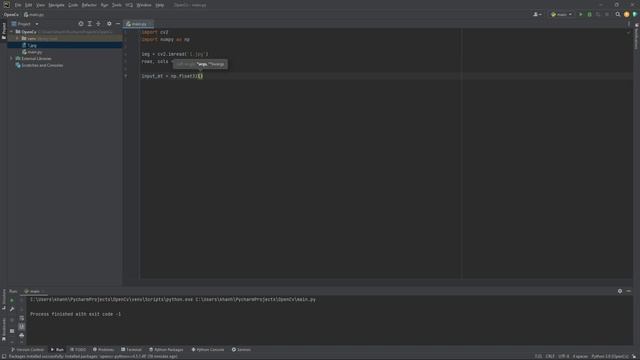This screenshot has width=640, height=360.
Task: Open the VCS menu
Action: tap(129, 5)
